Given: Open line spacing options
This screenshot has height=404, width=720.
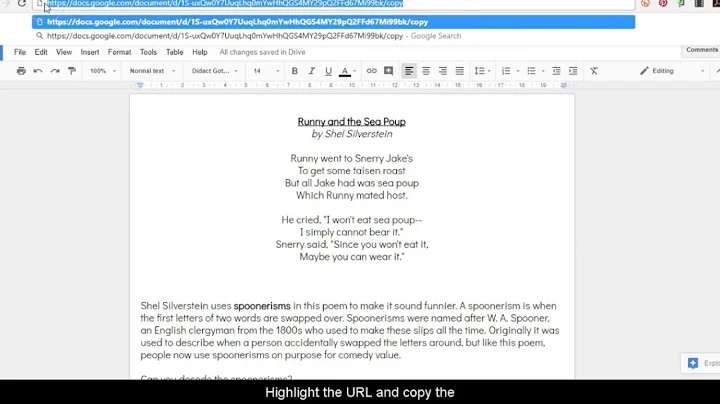Looking at the screenshot, I should coord(482,71).
